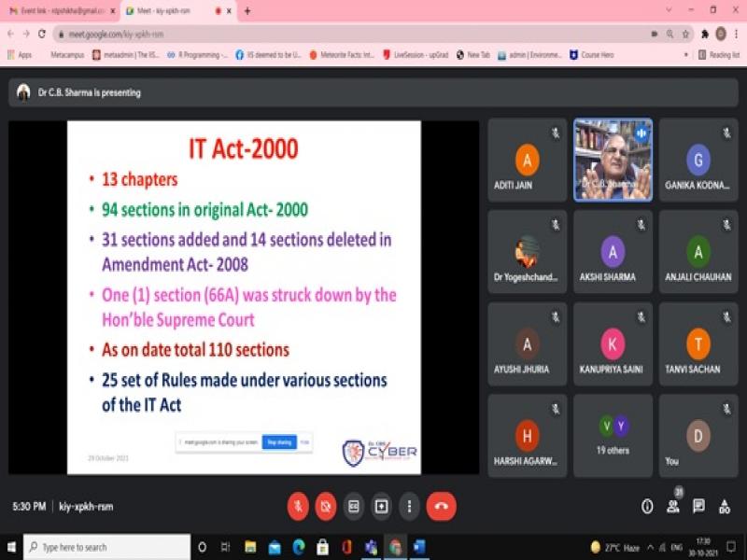Select the 19 others participant tile
This screenshot has height=560, width=747.
613,435
